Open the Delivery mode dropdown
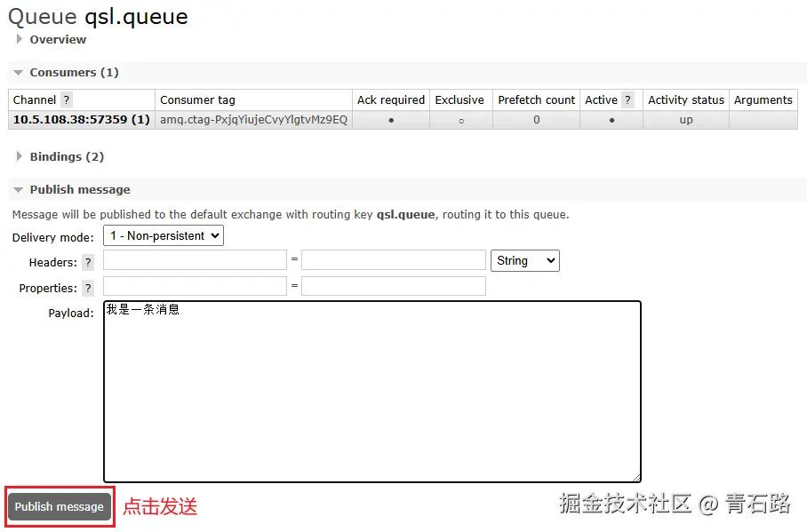807x532 pixels. pos(163,235)
